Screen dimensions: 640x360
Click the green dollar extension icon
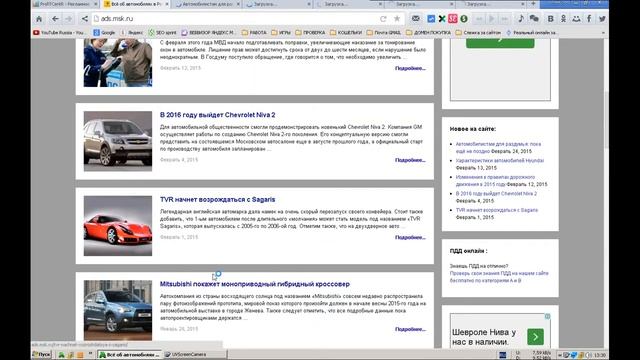(x=464, y=19)
